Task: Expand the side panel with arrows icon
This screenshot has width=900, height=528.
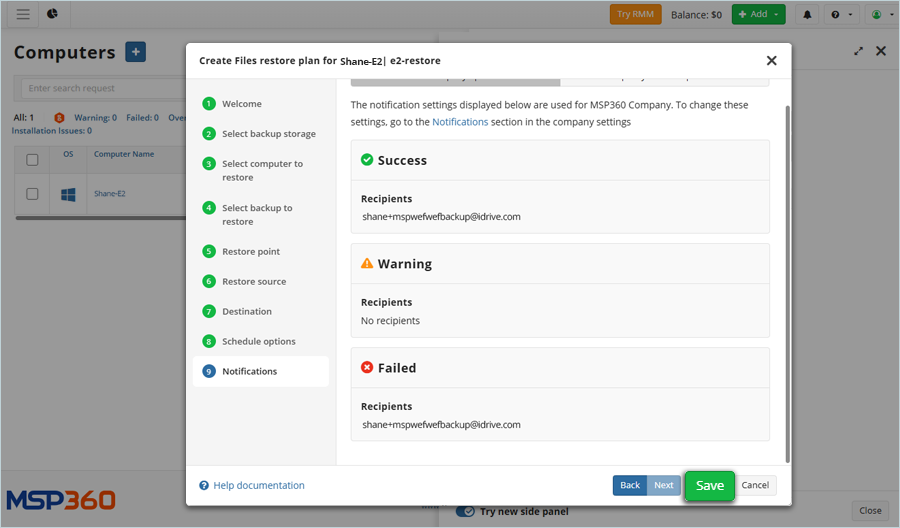Action: click(x=858, y=51)
